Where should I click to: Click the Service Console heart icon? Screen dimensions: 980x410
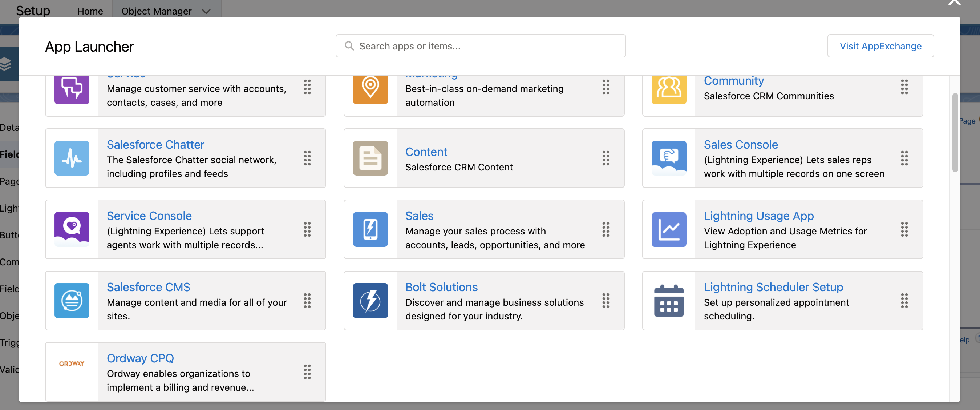(x=72, y=229)
